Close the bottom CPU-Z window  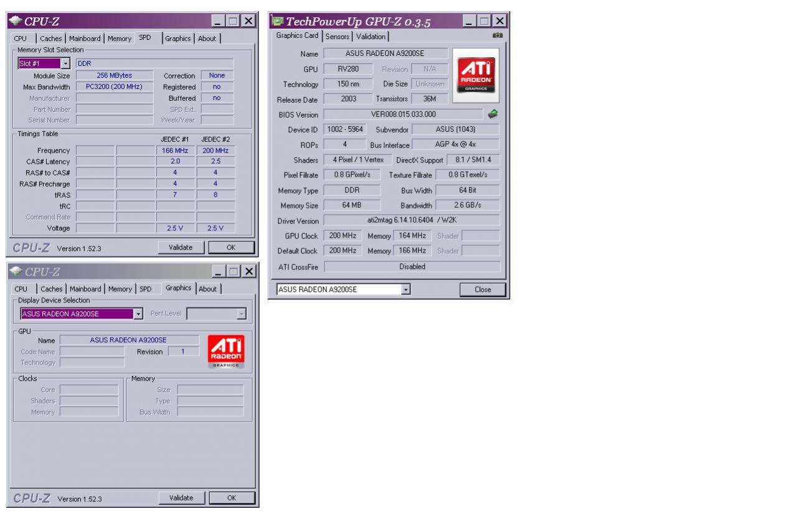tap(248, 271)
